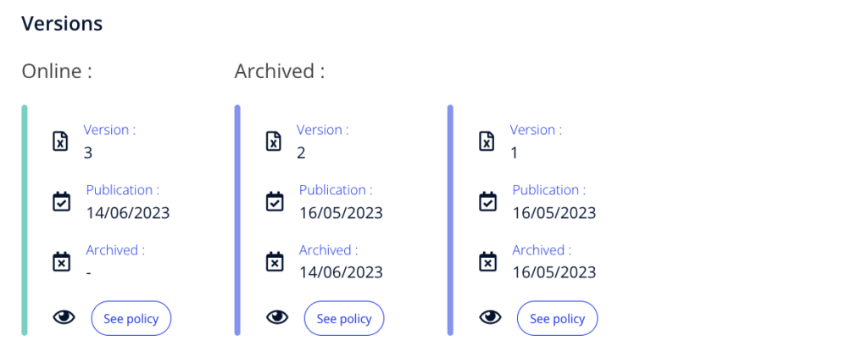
Task: Click the Online section label
Action: 57,71
